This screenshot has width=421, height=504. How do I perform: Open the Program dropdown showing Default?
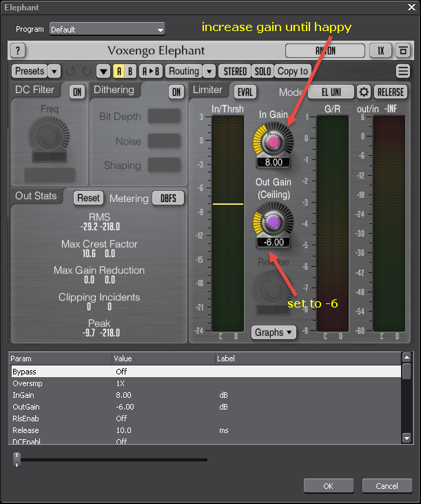107,30
